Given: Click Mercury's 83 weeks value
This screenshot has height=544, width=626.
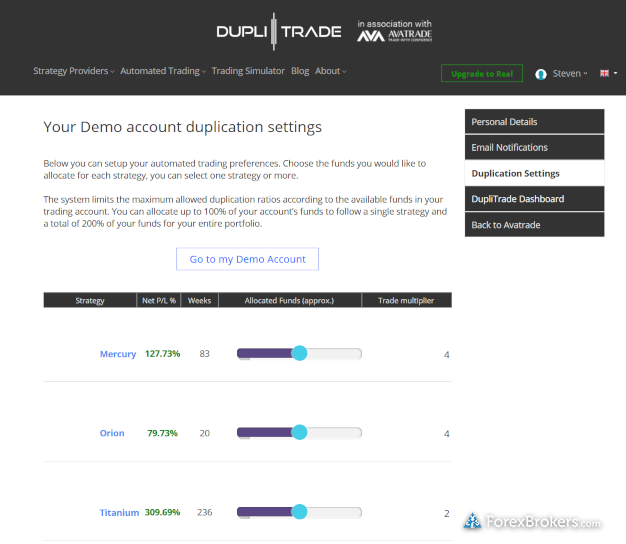Looking at the screenshot, I should tap(204, 354).
